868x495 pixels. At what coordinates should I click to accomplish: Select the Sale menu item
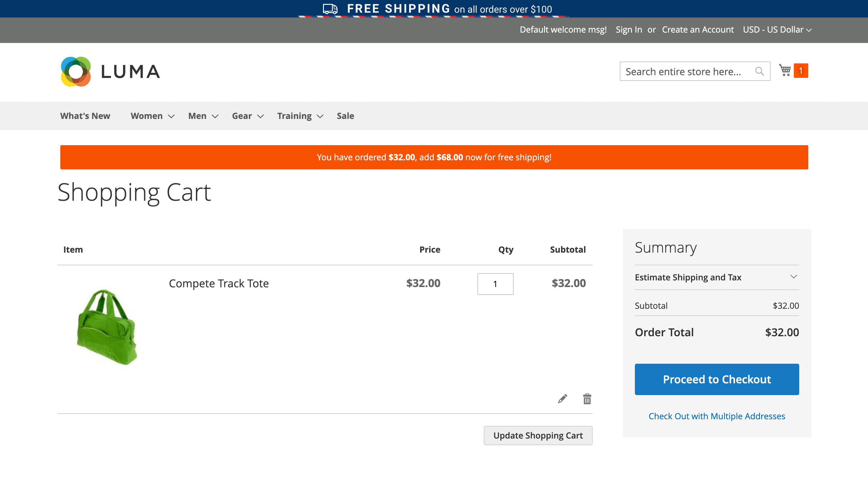pyautogui.click(x=345, y=116)
